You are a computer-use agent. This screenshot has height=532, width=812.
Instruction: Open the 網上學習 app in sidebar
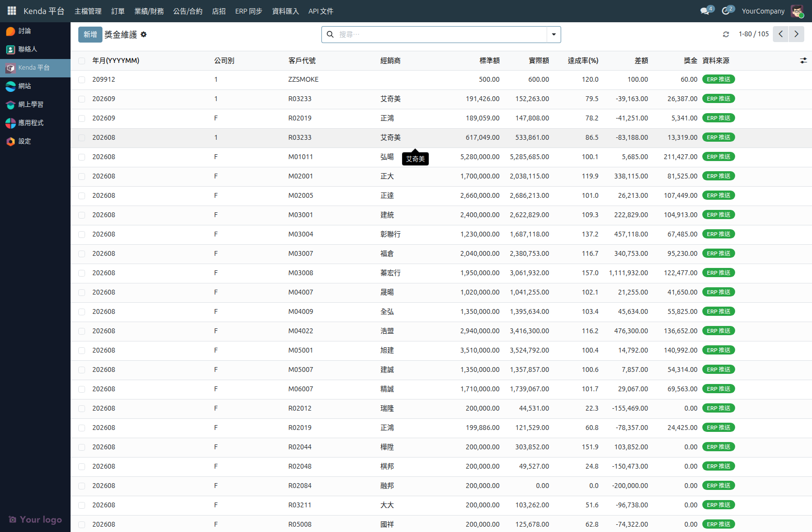click(35, 104)
